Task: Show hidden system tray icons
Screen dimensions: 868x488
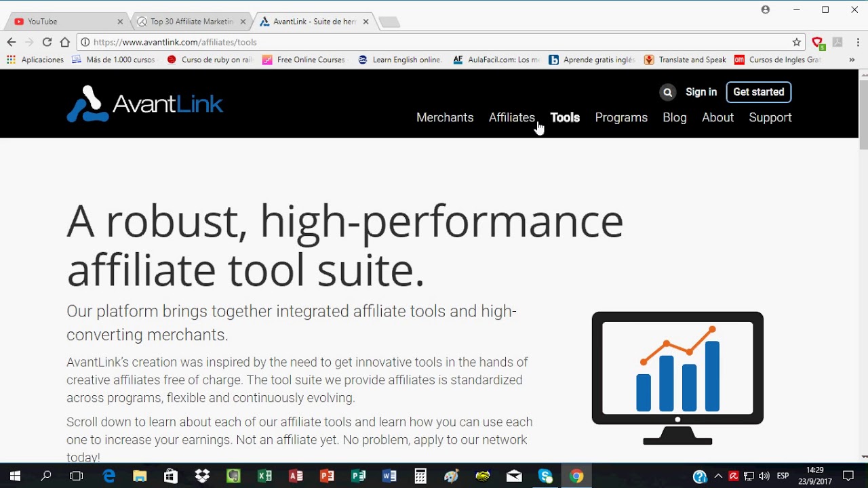Action: pyautogui.click(x=718, y=476)
